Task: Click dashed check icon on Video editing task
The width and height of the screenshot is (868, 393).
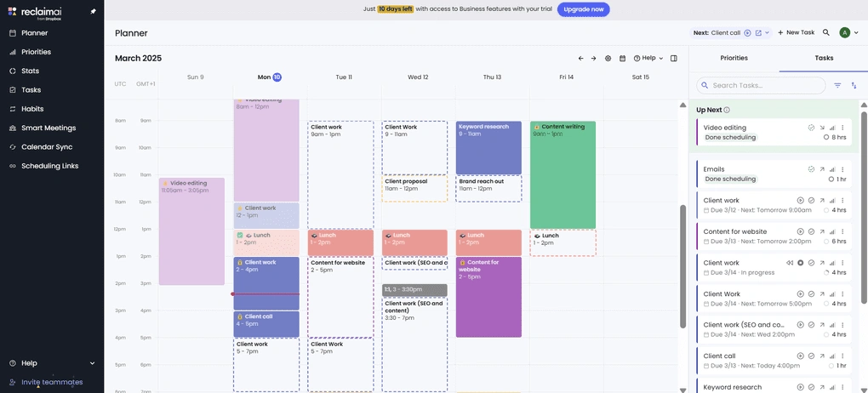Action: click(x=811, y=128)
